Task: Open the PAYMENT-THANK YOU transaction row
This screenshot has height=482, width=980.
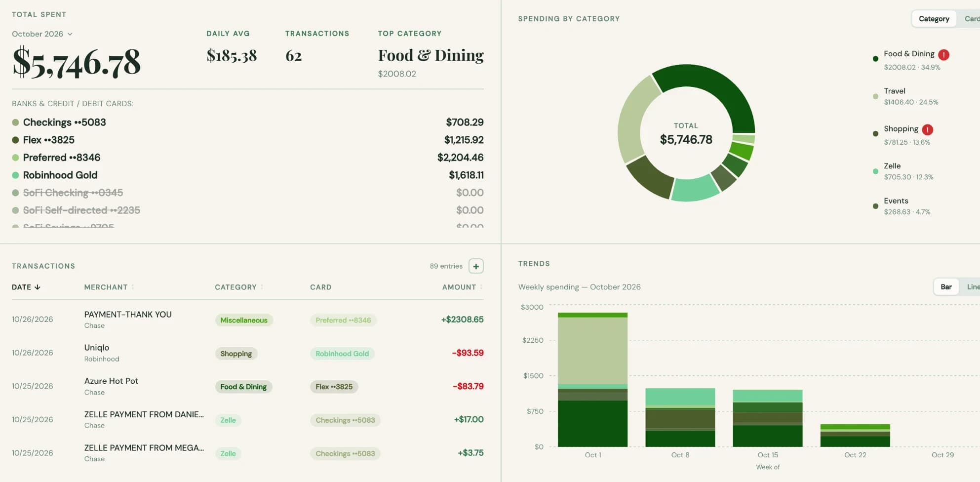Action: (x=248, y=320)
